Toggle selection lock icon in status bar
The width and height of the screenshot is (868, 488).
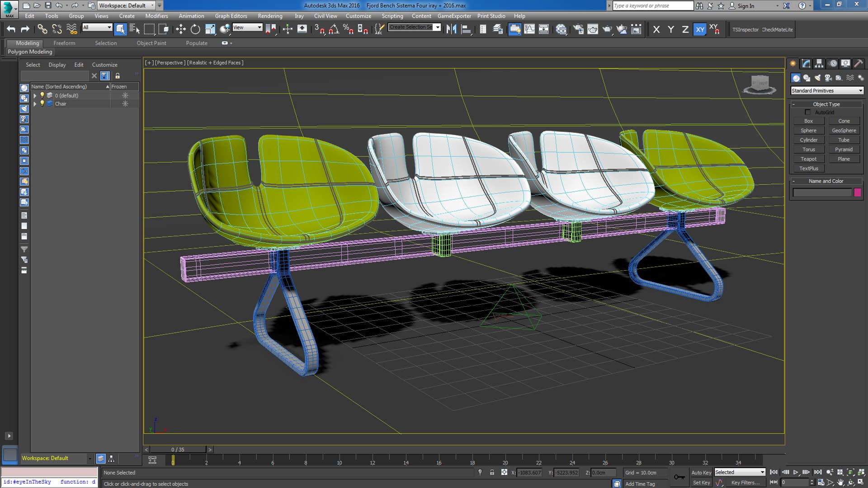pyautogui.click(x=492, y=472)
